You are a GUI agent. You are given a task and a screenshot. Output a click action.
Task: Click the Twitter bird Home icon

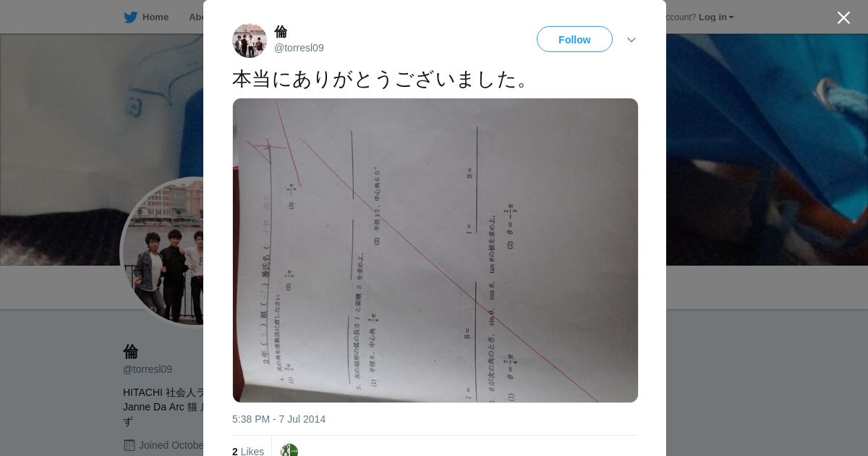(130, 17)
